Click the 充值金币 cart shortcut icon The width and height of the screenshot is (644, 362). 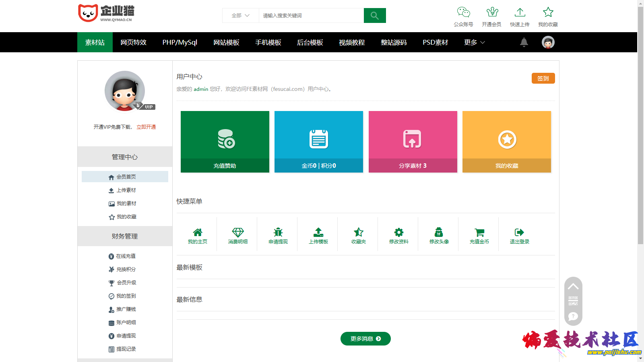point(479,232)
